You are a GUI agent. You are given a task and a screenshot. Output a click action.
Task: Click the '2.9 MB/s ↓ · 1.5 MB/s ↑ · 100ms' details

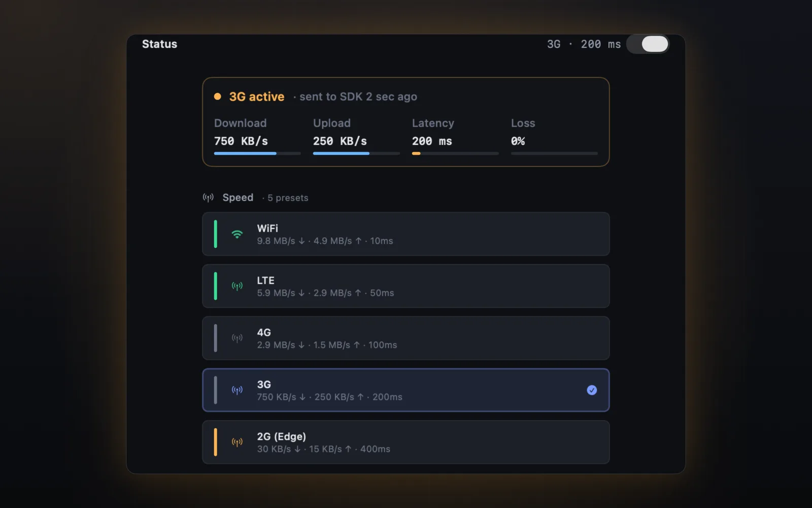click(x=327, y=345)
